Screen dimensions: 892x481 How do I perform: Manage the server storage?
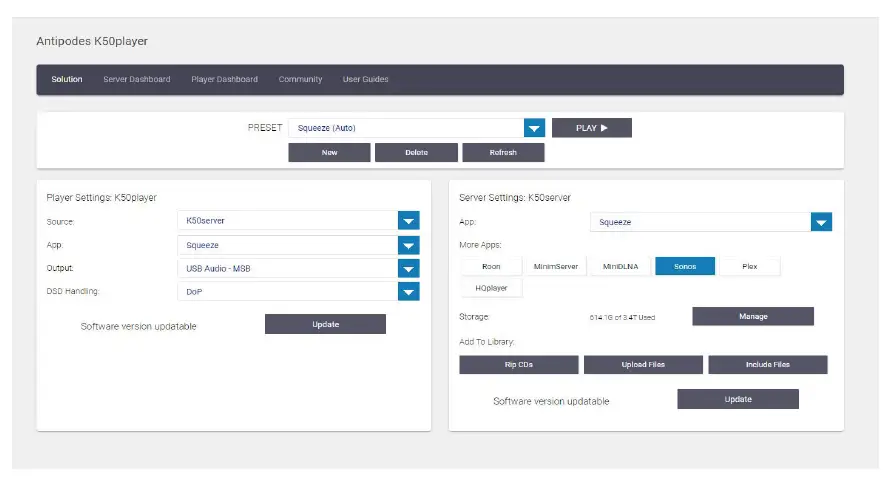coord(753,316)
